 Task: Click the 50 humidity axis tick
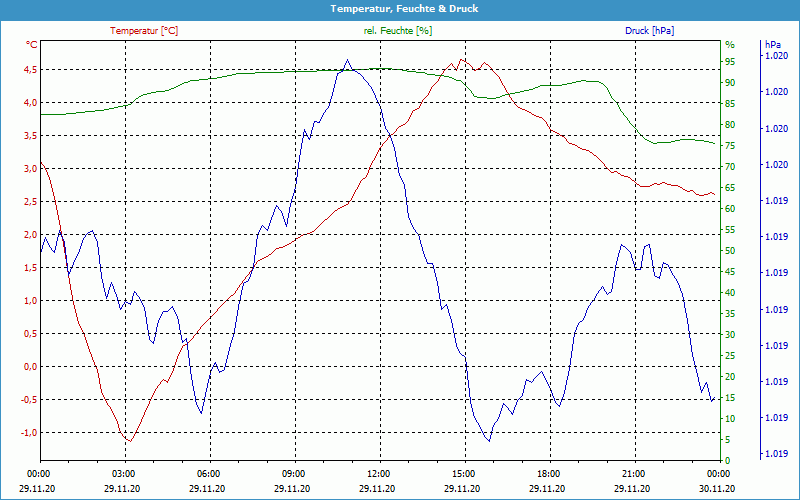(x=730, y=251)
